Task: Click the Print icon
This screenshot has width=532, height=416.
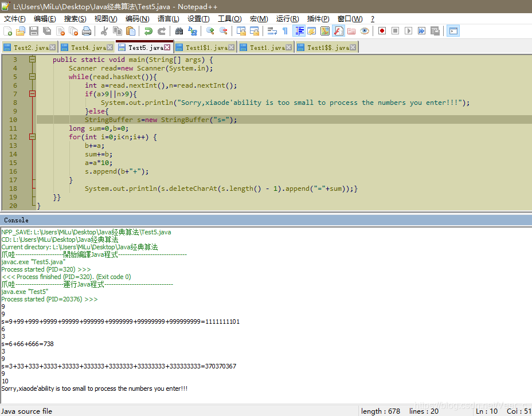Action: click(x=87, y=31)
